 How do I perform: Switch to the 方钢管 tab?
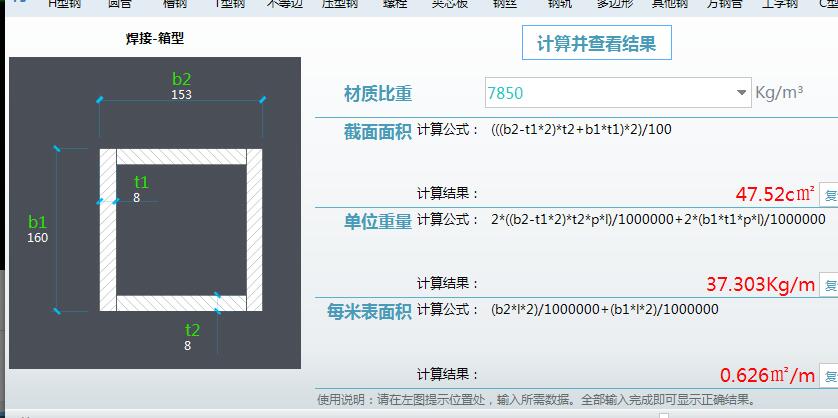coord(724,4)
